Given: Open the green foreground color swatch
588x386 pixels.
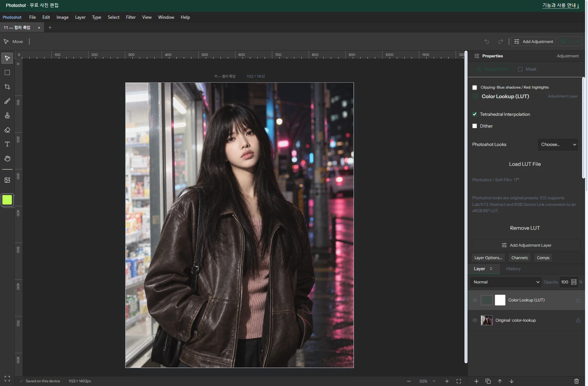Looking at the screenshot, I should point(7,200).
